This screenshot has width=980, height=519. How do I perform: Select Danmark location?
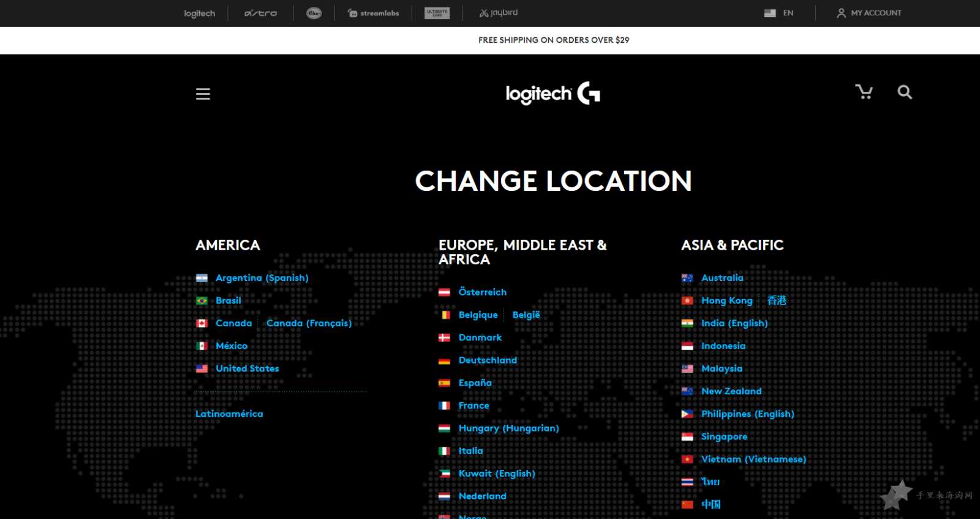coord(480,337)
